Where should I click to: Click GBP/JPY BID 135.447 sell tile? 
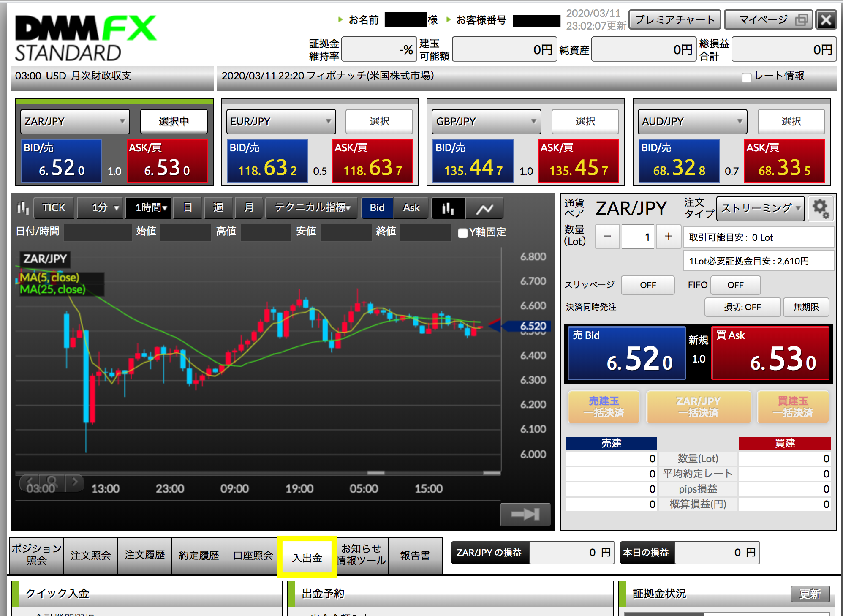click(x=473, y=161)
